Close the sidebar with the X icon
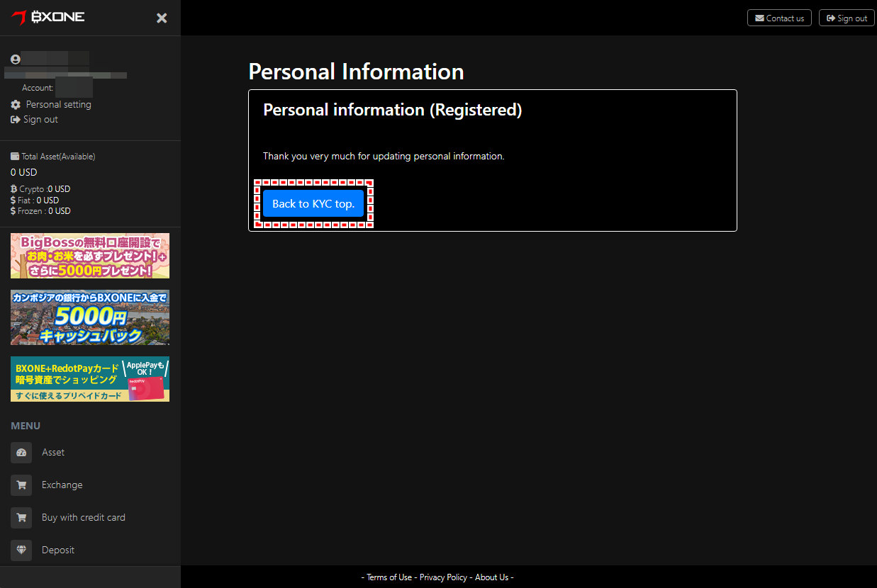Viewport: 877px width, 588px height. (x=162, y=18)
